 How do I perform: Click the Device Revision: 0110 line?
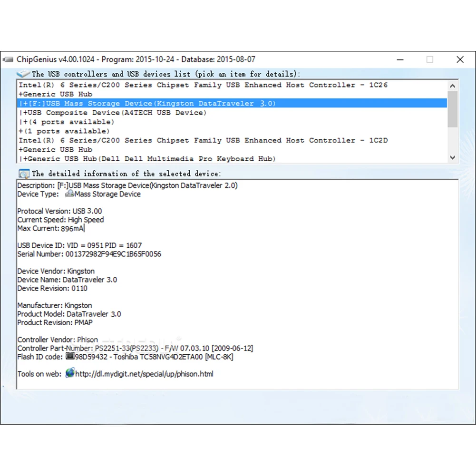point(52,288)
